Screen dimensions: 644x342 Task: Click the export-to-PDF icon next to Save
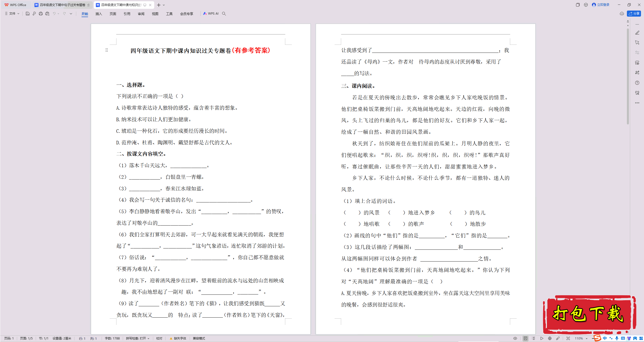pos(34,14)
